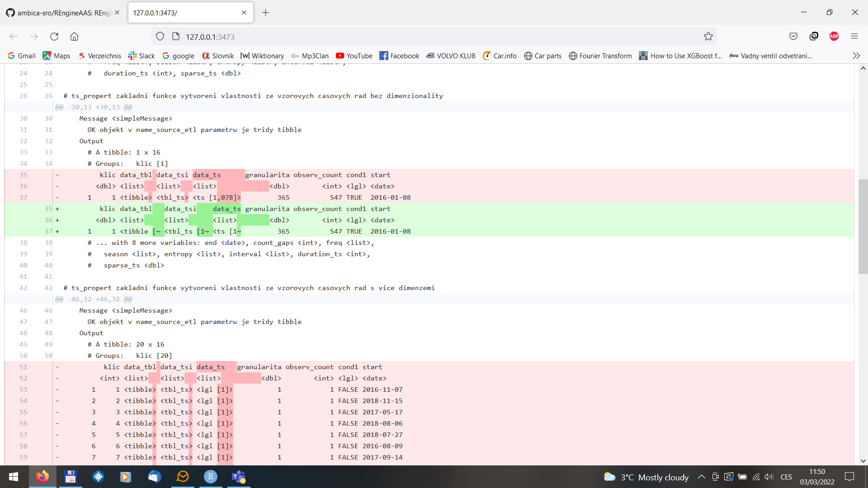Expand hidden system tray icons

[701, 477]
